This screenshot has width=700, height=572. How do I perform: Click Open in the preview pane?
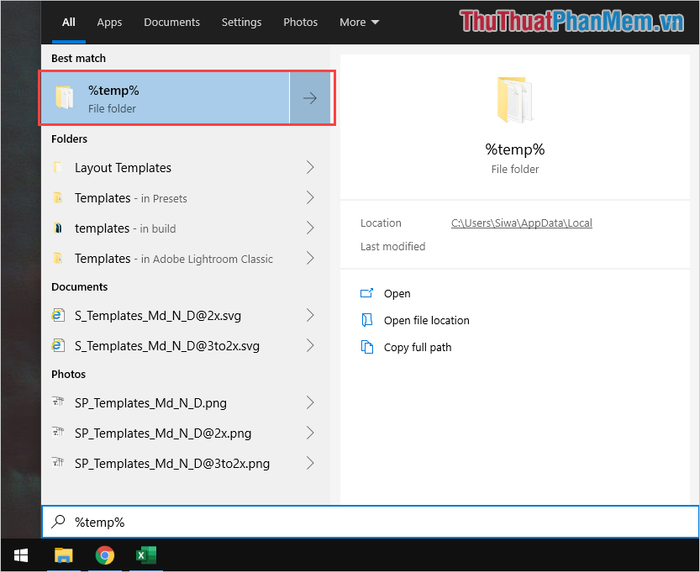pos(397,294)
